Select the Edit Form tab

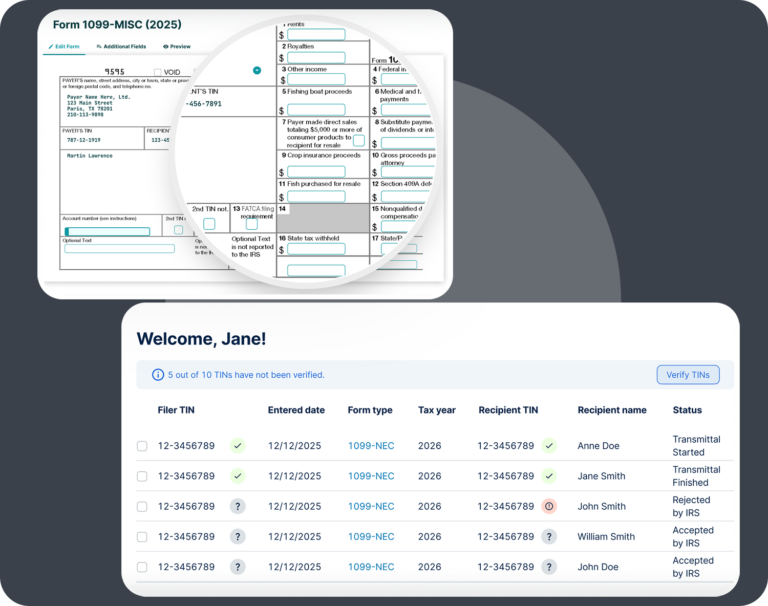click(64, 46)
